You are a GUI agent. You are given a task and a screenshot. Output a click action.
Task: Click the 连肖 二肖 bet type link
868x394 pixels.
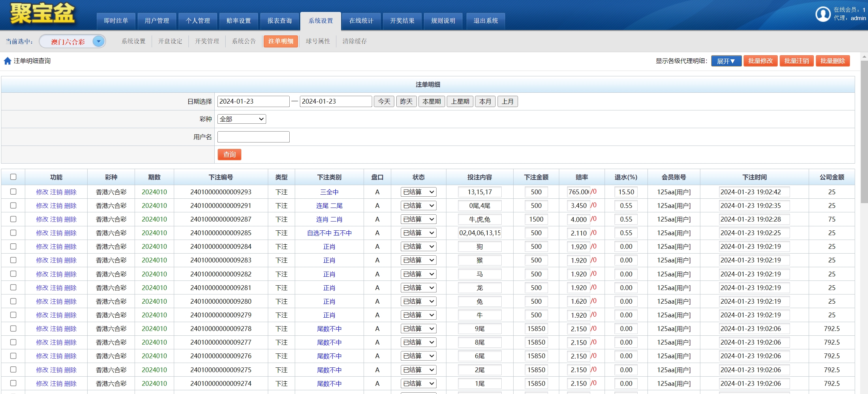329,219
